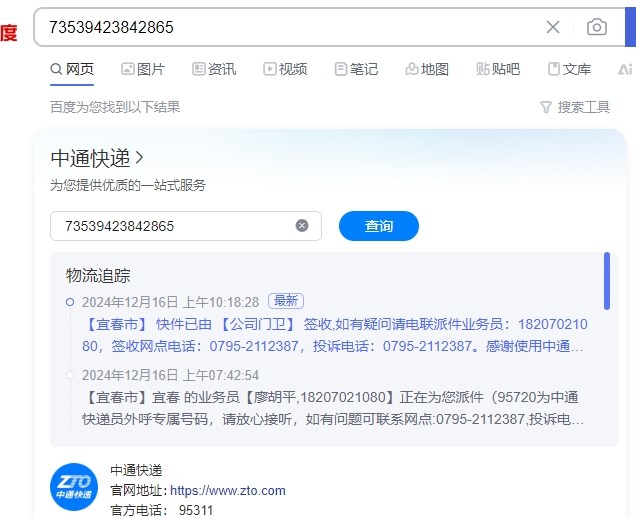Click the document icon on 文库 tab
Screen dimensions: 636x518
tap(553, 69)
